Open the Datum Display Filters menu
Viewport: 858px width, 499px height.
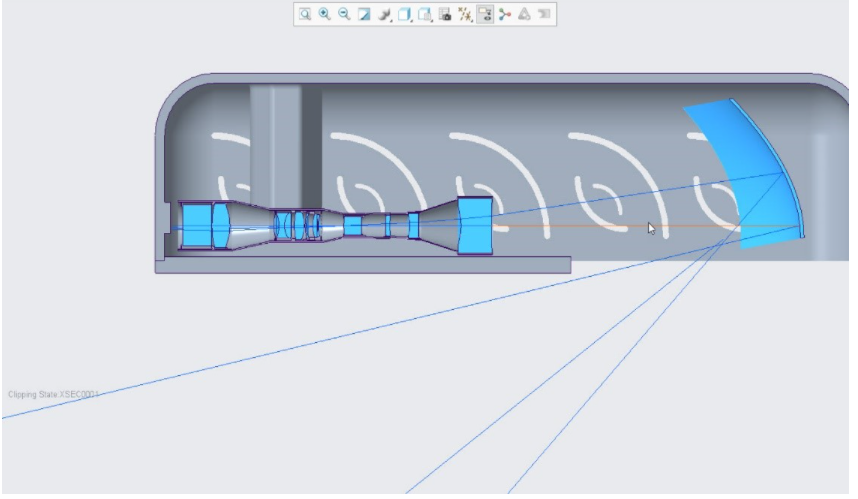465,14
